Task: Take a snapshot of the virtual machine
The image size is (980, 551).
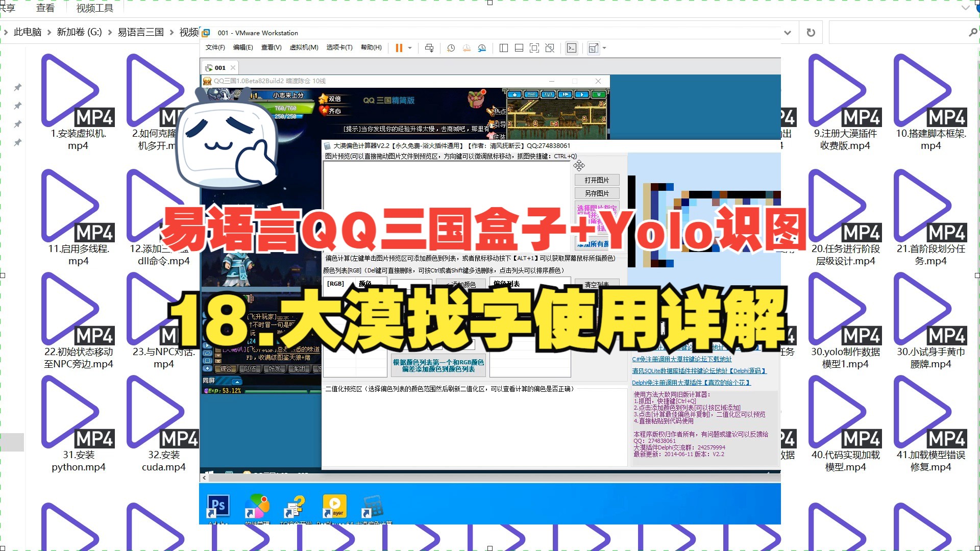Action: click(x=451, y=48)
